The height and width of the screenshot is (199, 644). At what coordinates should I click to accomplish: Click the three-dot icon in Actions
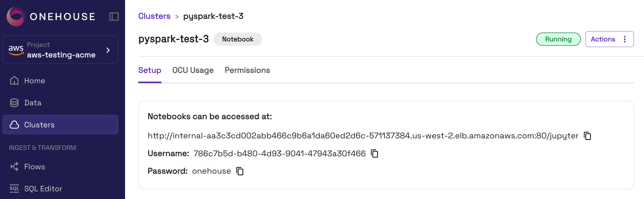pos(625,39)
